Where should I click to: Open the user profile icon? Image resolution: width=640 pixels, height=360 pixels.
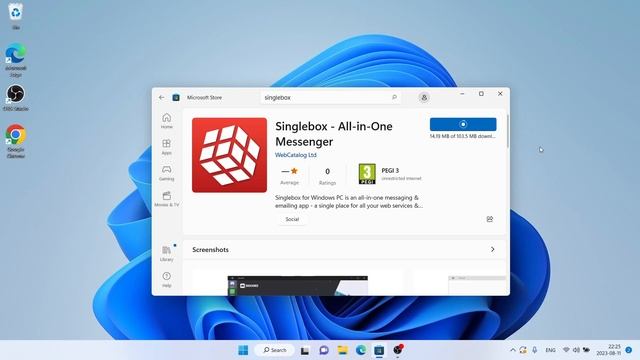[x=424, y=98]
